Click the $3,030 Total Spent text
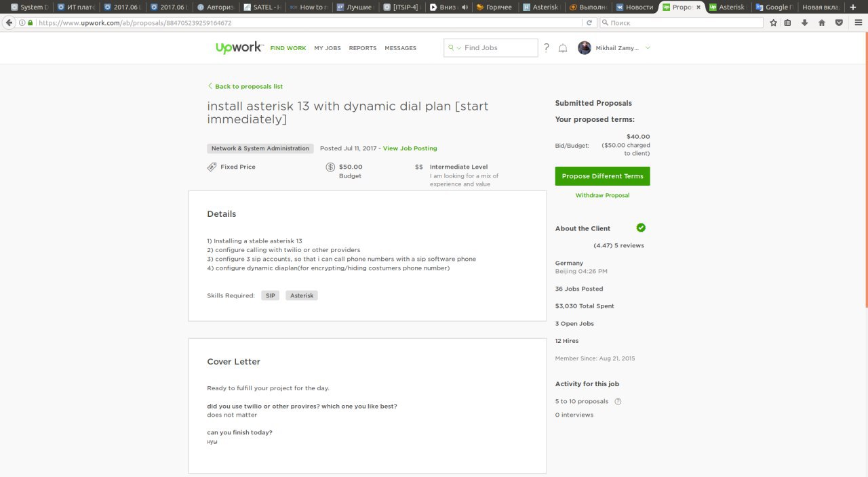 pos(585,306)
